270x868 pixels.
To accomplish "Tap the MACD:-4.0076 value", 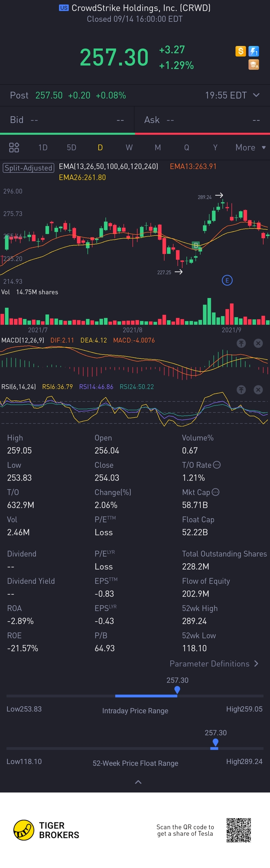I will coord(134,340).
